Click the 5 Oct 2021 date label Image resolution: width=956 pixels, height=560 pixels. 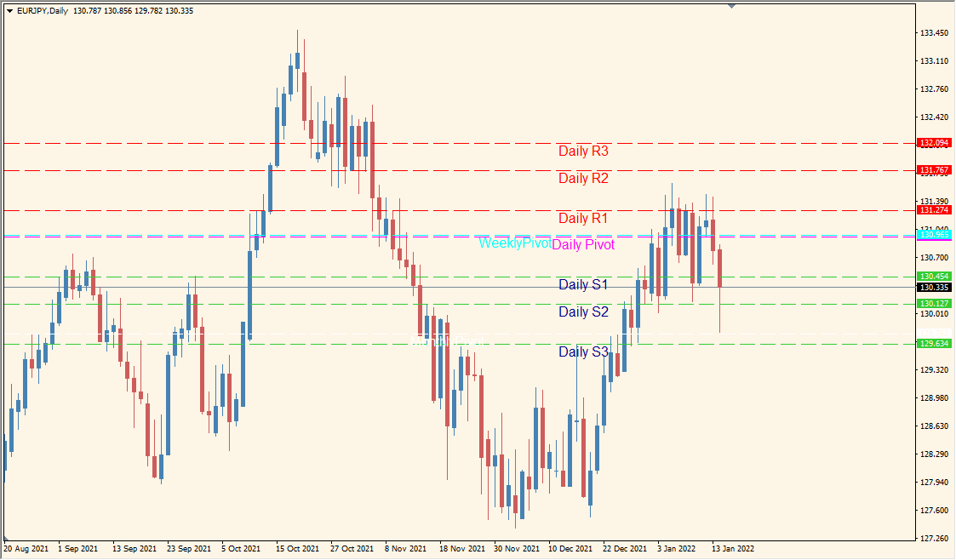[241, 548]
